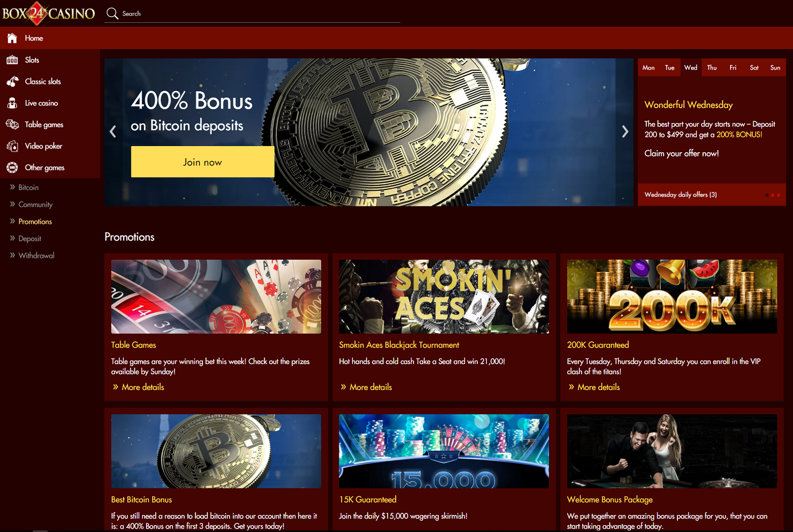Viewport: 793px width, 532px height.
Task: Open the 200K Guaranteed promotion thumbnail
Action: click(x=672, y=297)
